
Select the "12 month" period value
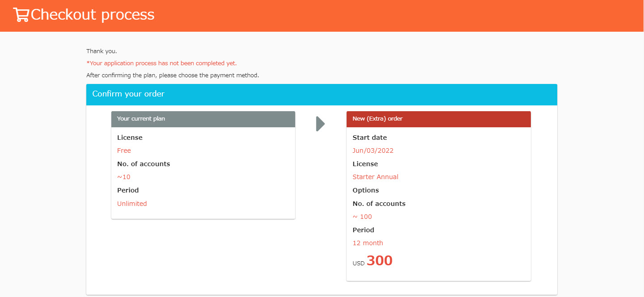point(368,243)
